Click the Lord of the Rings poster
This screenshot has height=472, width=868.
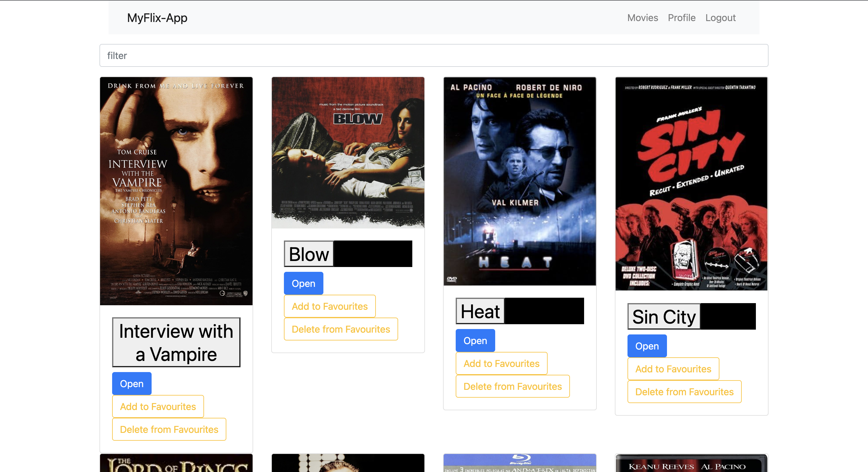tap(176, 463)
